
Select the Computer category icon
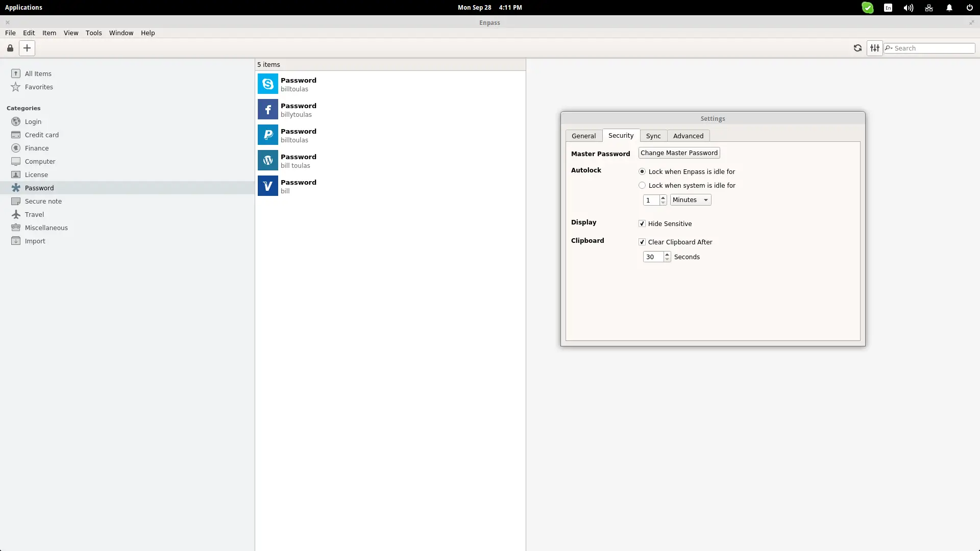point(16,161)
